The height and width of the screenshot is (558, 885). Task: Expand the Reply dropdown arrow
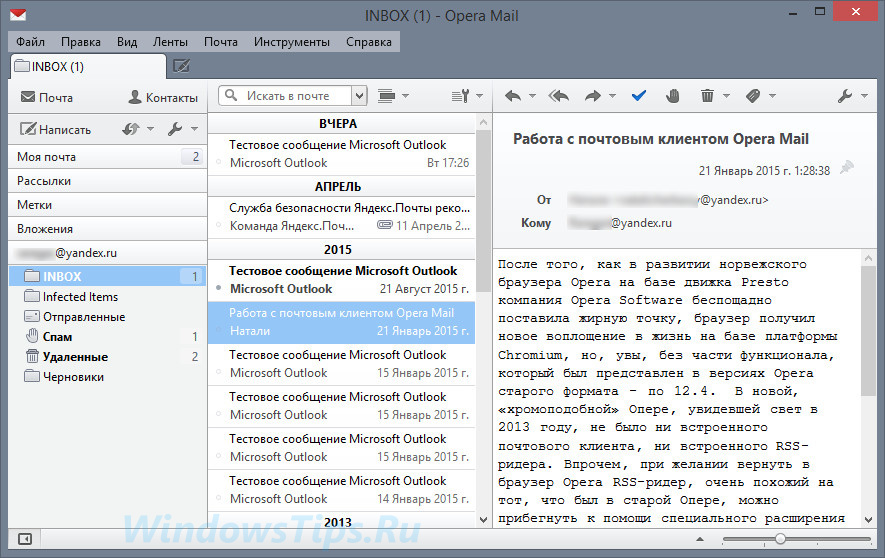pyautogui.click(x=532, y=96)
